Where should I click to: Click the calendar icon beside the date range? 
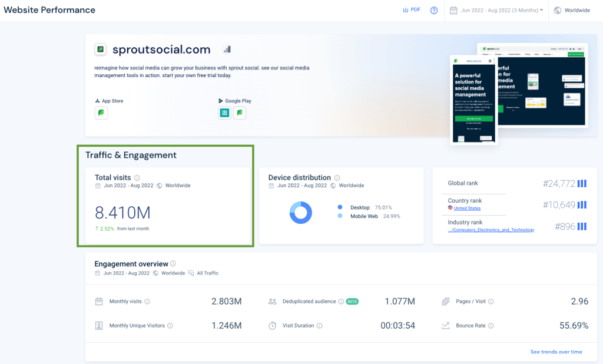click(452, 10)
